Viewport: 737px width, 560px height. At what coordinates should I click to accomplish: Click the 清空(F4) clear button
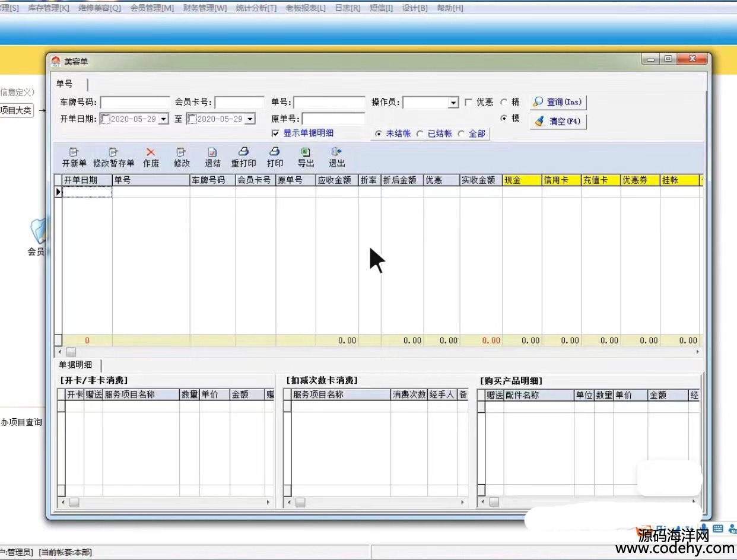pyautogui.click(x=558, y=121)
